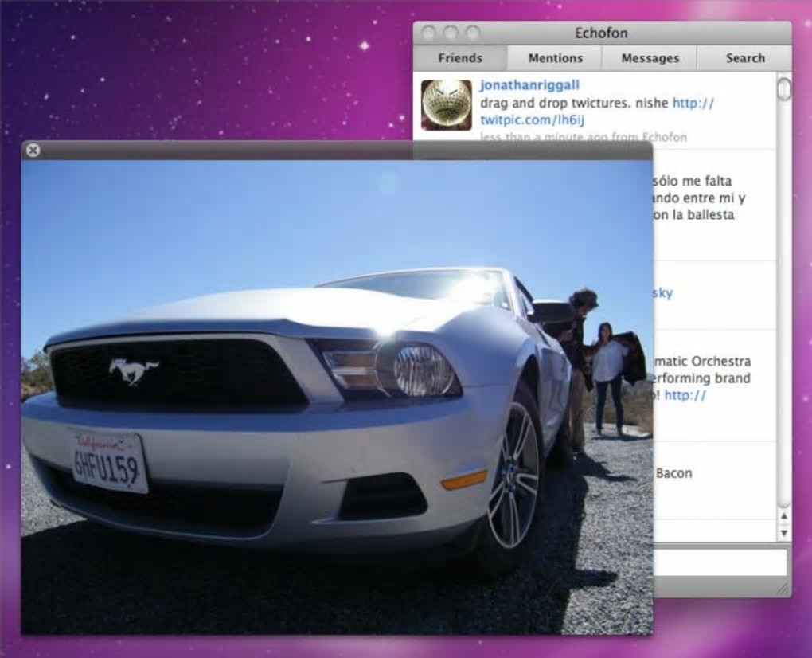This screenshot has height=658, width=812.
Task: Click the http:// link in Orchestra tweet
Action: (x=685, y=395)
